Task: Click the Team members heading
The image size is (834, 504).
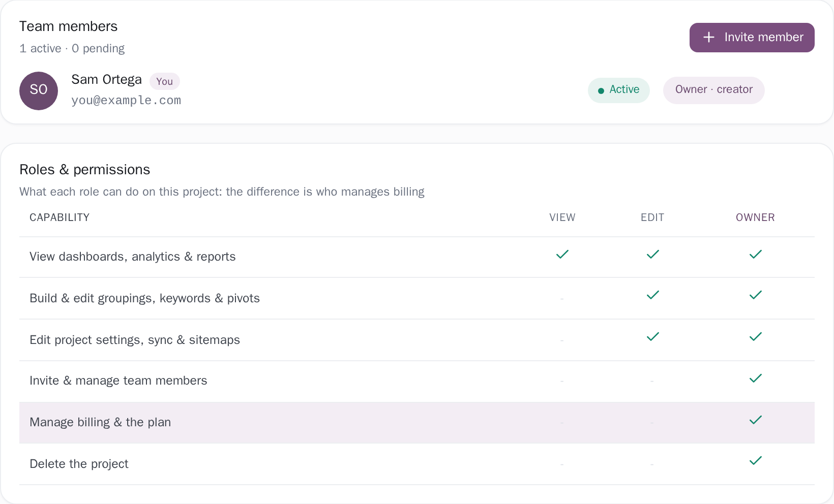Action: tap(68, 26)
